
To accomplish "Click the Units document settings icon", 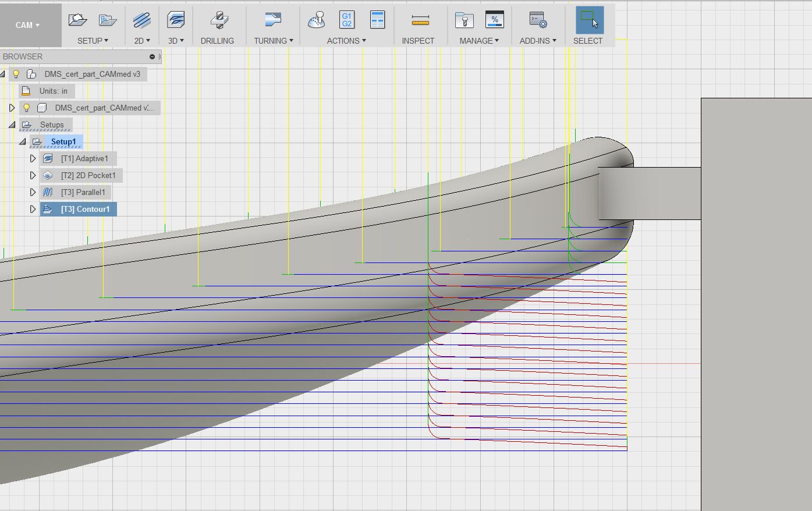I will pyautogui.click(x=25, y=91).
